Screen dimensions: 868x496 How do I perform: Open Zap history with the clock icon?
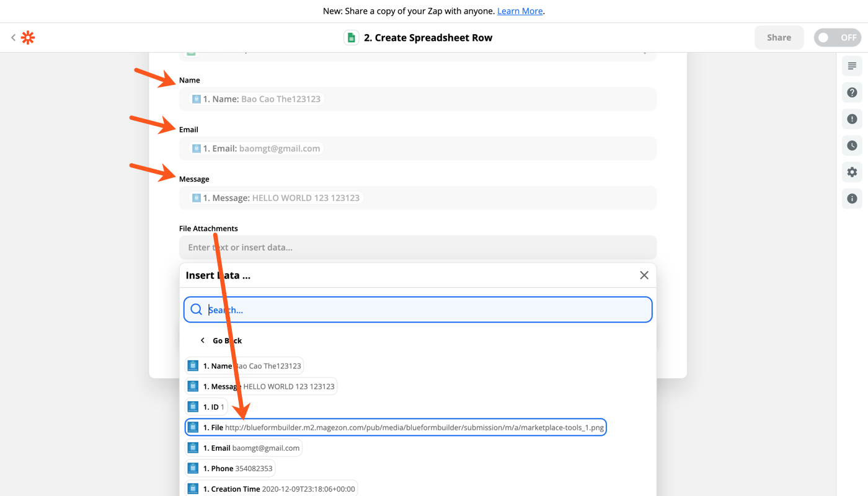[x=851, y=145]
